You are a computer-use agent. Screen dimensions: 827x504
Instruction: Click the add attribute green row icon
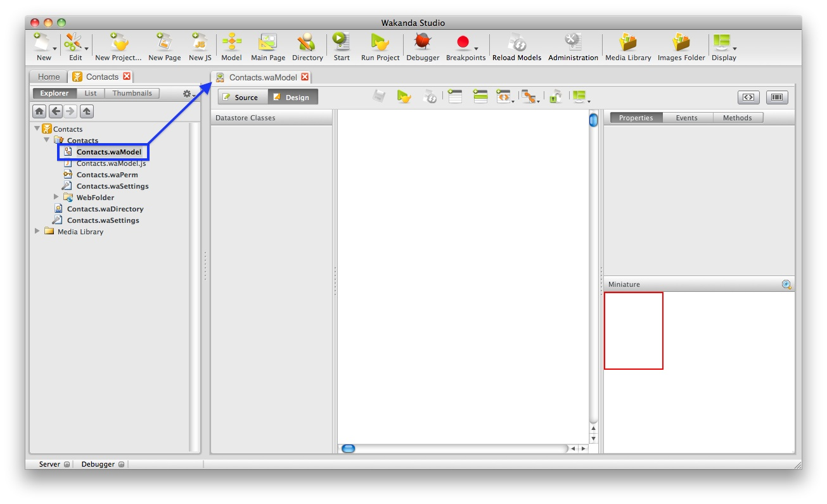pyautogui.click(x=480, y=97)
